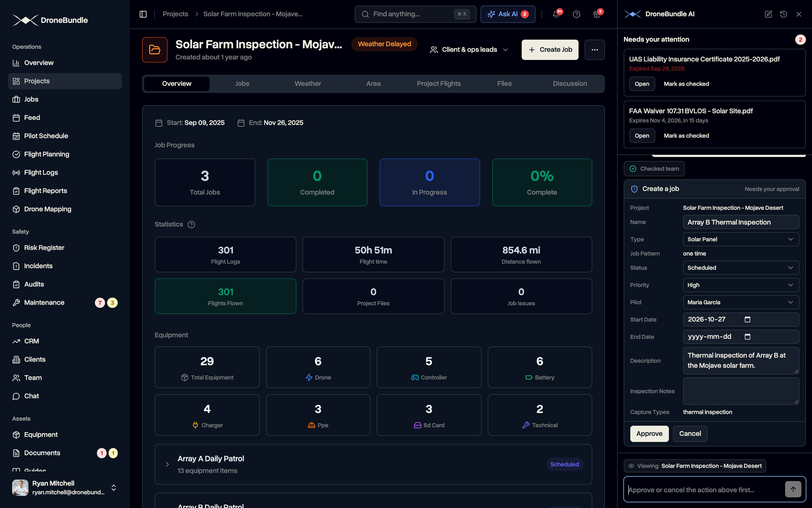Open Flight Logs in sidebar
The height and width of the screenshot is (508, 812).
[x=65, y=172]
